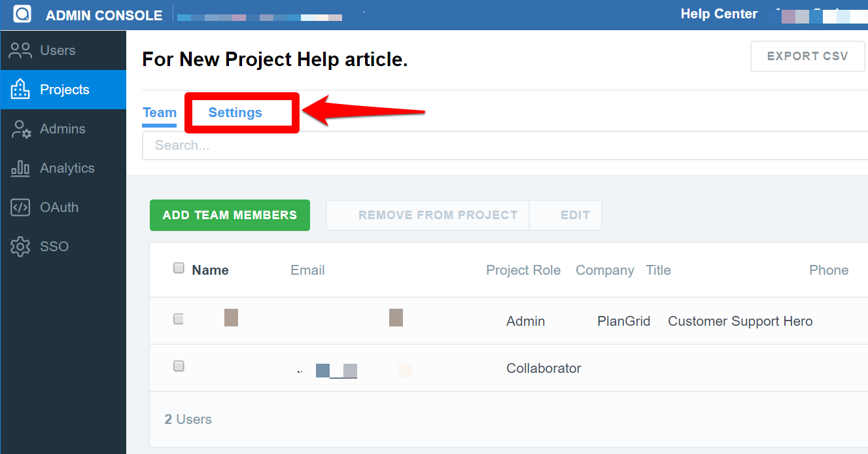Go to the Projects section label
The width and height of the screenshot is (868, 454).
(65, 90)
